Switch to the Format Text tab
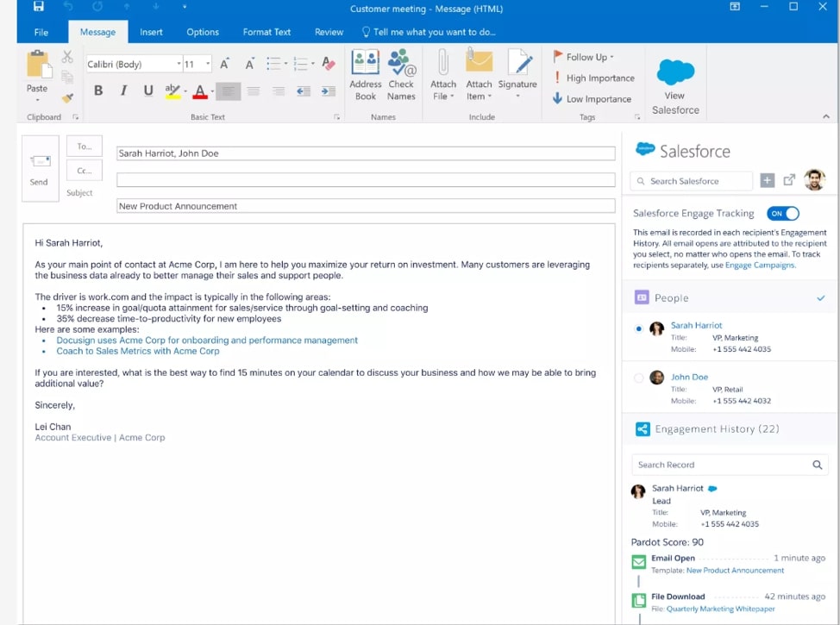 [266, 32]
